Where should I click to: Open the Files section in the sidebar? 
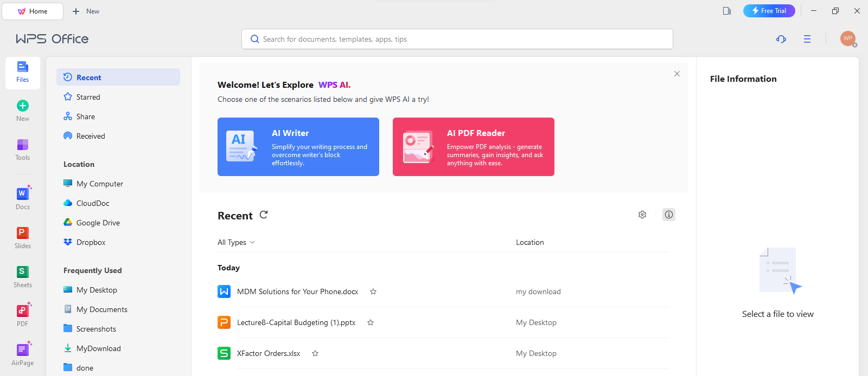click(23, 73)
